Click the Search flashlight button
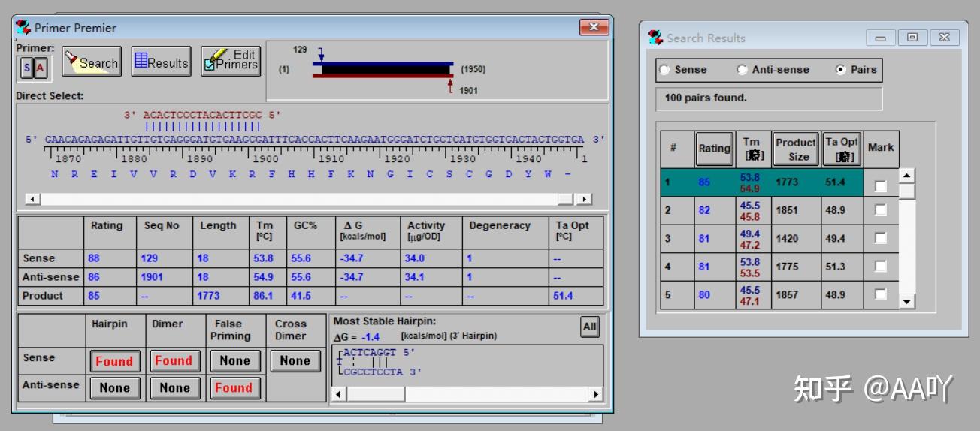This screenshot has height=431, width=980. 92,62
